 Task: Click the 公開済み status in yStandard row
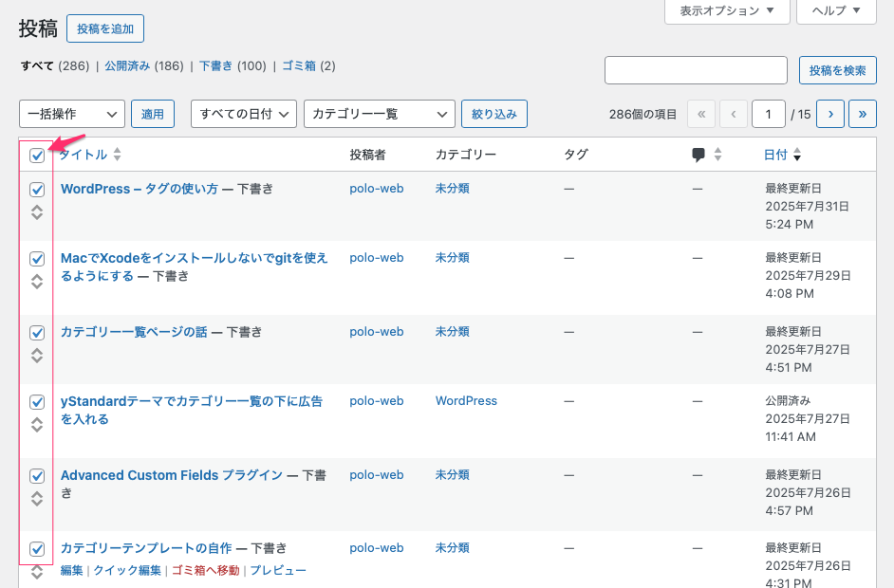pos(788,400)
